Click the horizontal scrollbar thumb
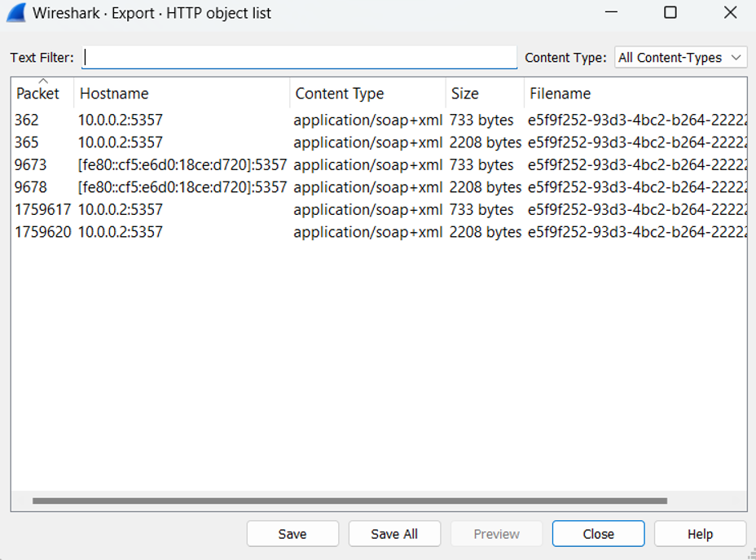The width and height of the screenshot is (756, 560). point(349,501)
